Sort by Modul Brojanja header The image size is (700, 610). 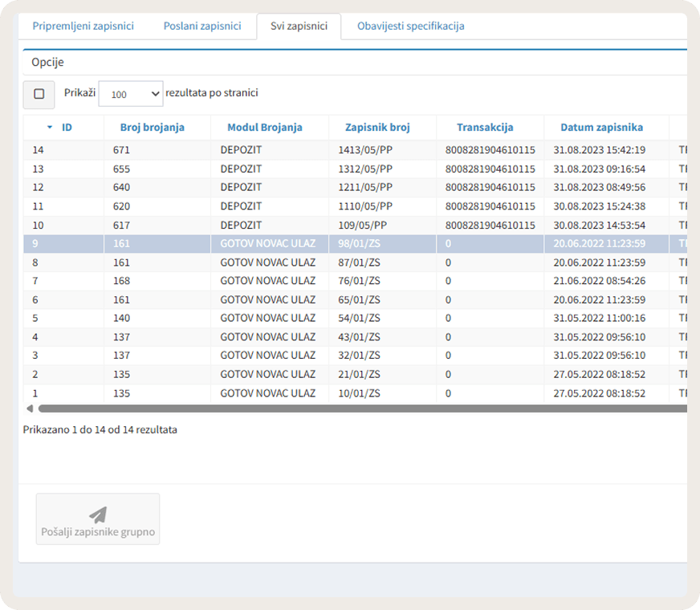click(x=265, y=128)
